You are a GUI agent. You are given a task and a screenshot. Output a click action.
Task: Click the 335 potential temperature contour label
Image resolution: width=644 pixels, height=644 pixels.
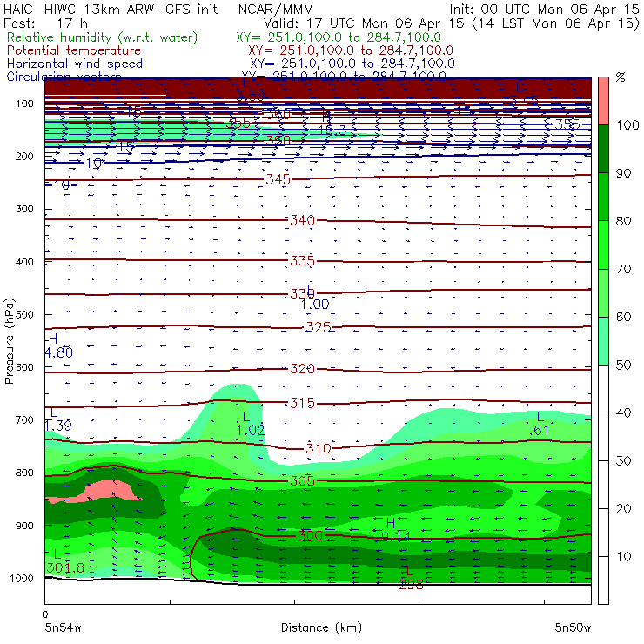302,261
